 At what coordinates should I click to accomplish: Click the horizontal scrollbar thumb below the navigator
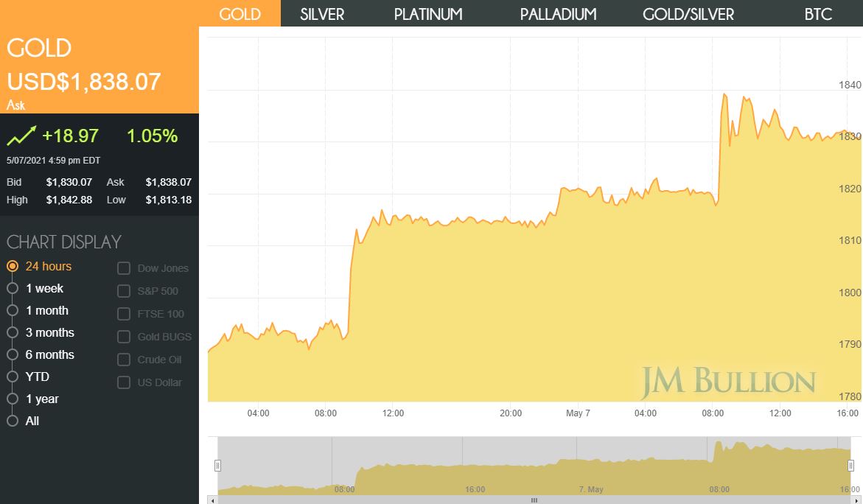click(x=534, y=500)
